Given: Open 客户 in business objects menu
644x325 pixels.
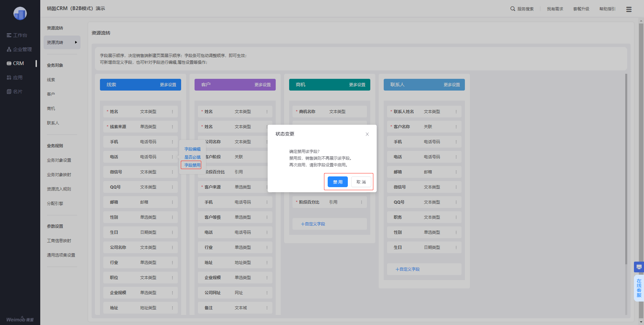Looking at the screenshot, I should [x=51, y=94].
